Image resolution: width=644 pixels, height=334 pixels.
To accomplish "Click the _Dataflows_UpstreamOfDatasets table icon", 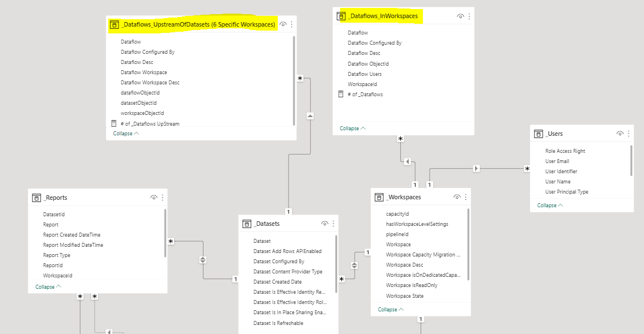I will coord(115,24).
